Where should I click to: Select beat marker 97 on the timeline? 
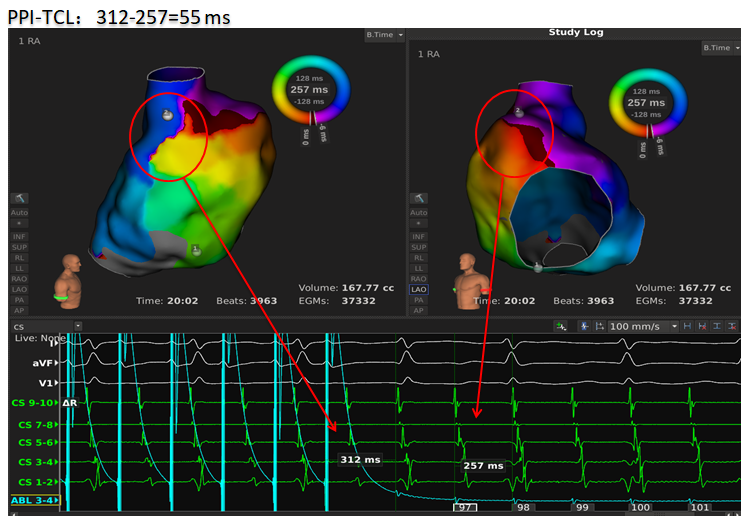coord(466,507)
